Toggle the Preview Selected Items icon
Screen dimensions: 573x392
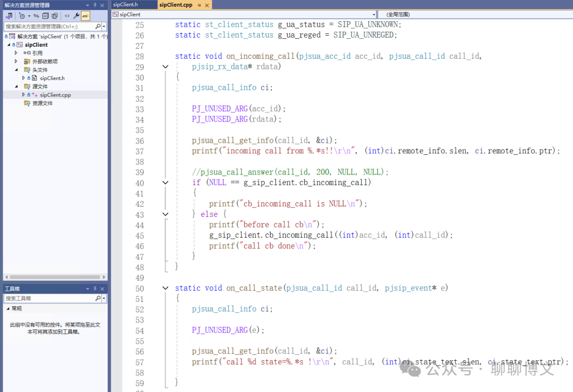tap(85, 16)
